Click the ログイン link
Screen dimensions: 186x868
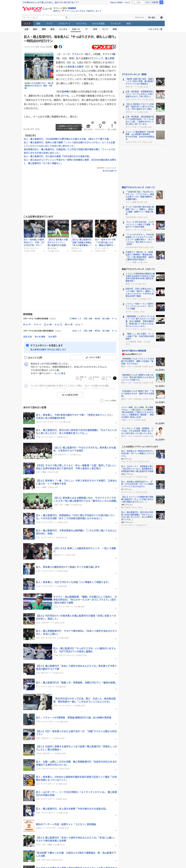pos(57,11)
